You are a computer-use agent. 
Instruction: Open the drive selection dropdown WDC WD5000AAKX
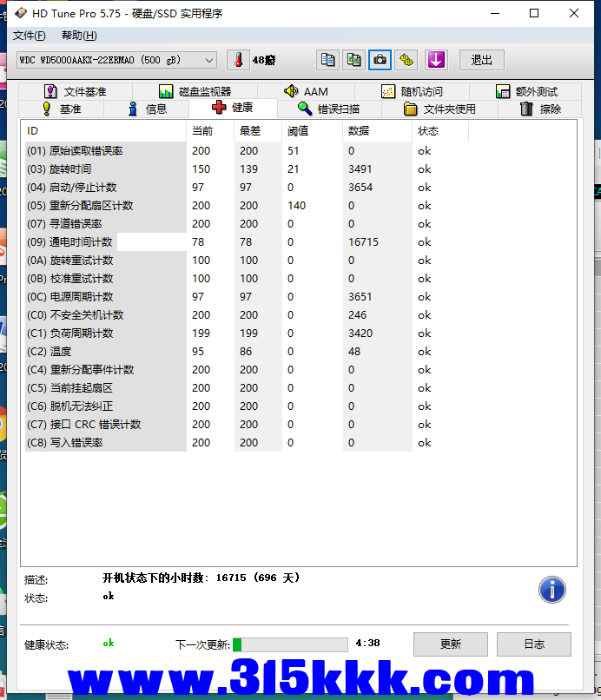click(x=116, y=60)
